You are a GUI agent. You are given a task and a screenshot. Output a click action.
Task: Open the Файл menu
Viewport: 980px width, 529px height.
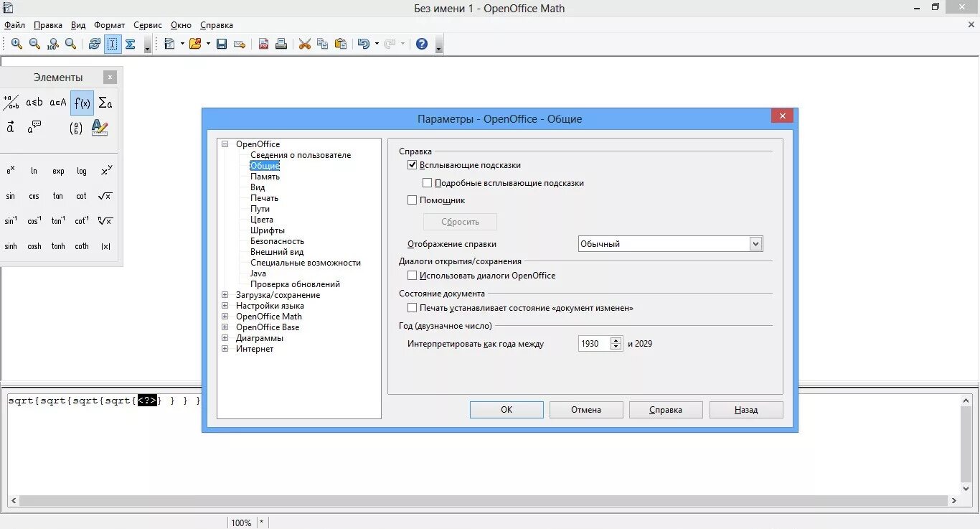(x=14, y=25)
